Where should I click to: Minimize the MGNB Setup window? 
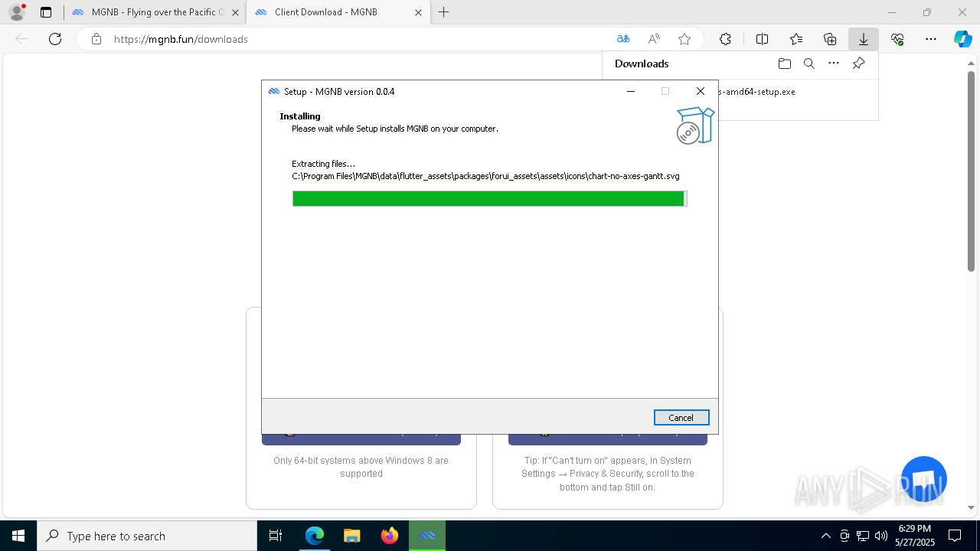pyautogui.click(x=631, y=91)
